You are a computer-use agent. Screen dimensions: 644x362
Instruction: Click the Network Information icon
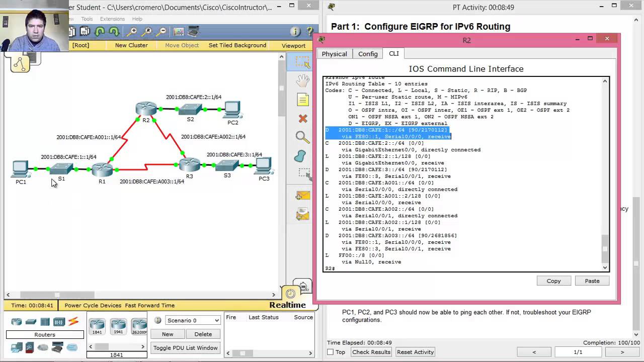[296, 32]
